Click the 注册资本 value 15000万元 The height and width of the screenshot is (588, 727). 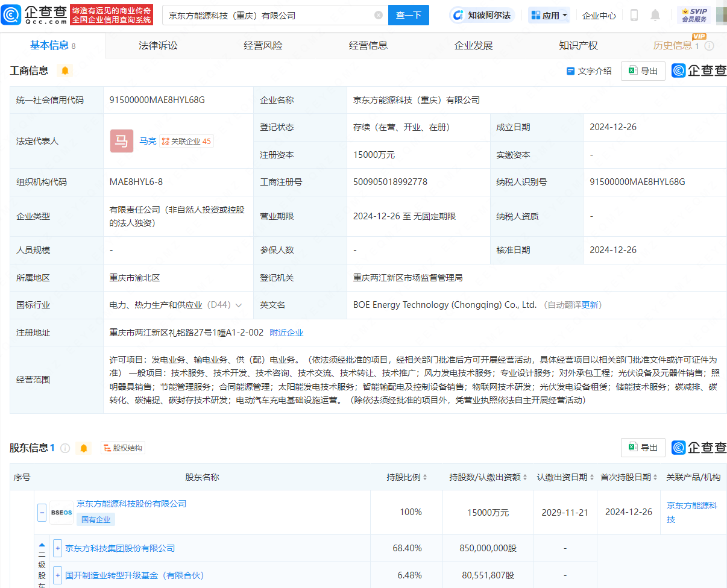point(374,155)
